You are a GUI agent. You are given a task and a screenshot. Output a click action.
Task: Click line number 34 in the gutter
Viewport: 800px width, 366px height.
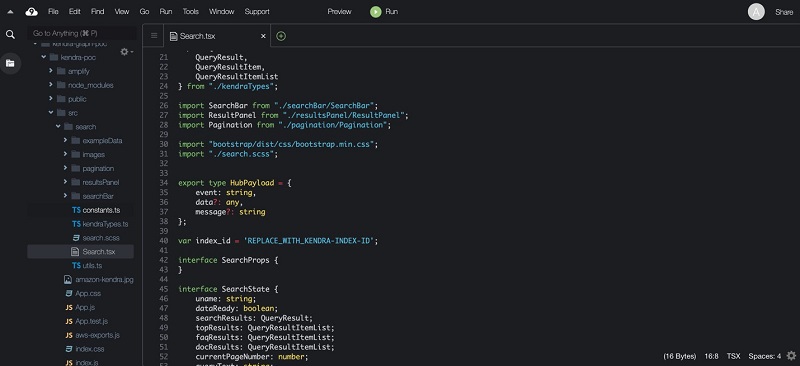click(163, 183)
